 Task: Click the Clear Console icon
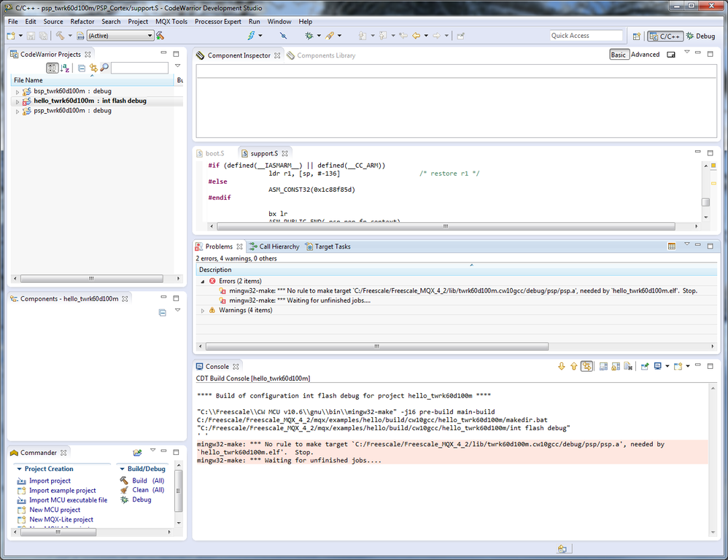(627, 367)
